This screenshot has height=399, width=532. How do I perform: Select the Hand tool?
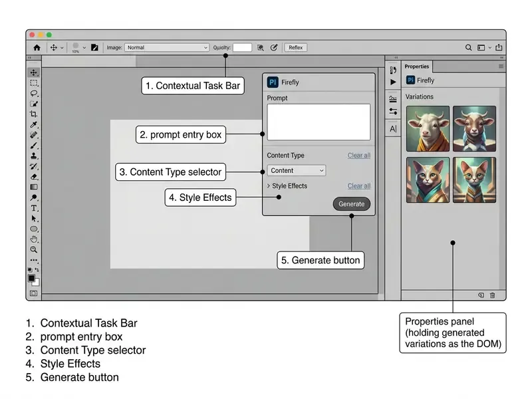pyautogui.click(x=34, y=239)
